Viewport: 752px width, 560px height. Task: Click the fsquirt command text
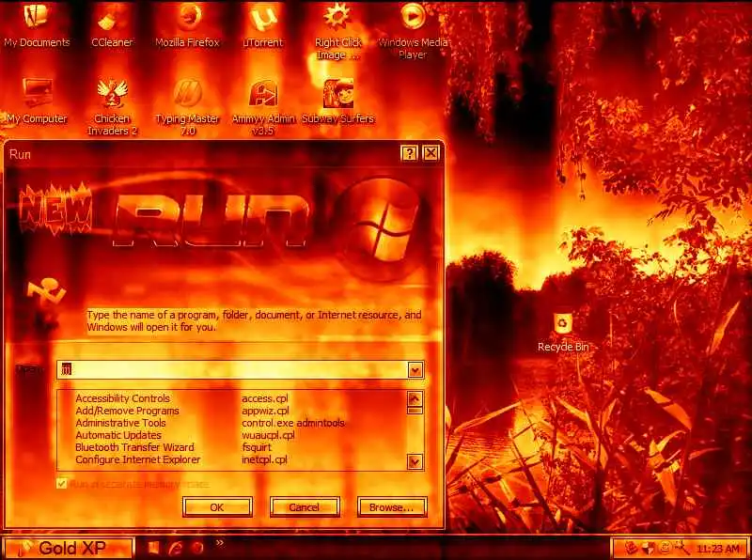pyautogui.click(x=257, y=447)
